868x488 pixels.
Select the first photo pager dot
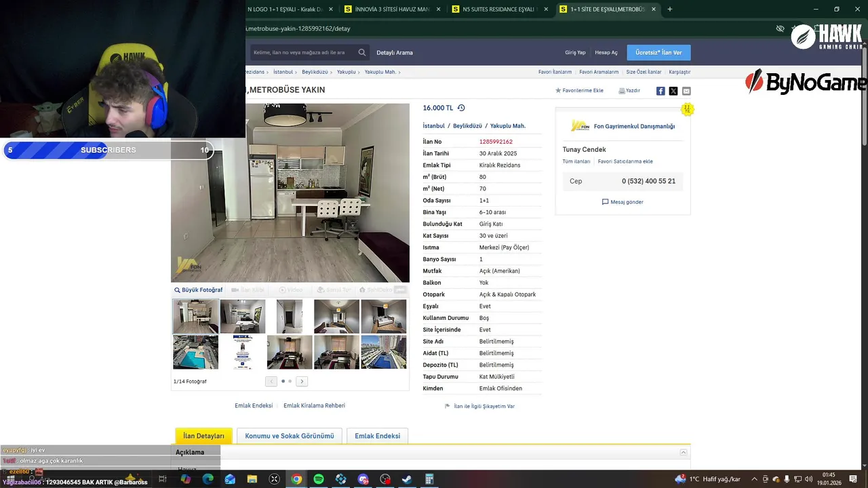click(283, 381)
